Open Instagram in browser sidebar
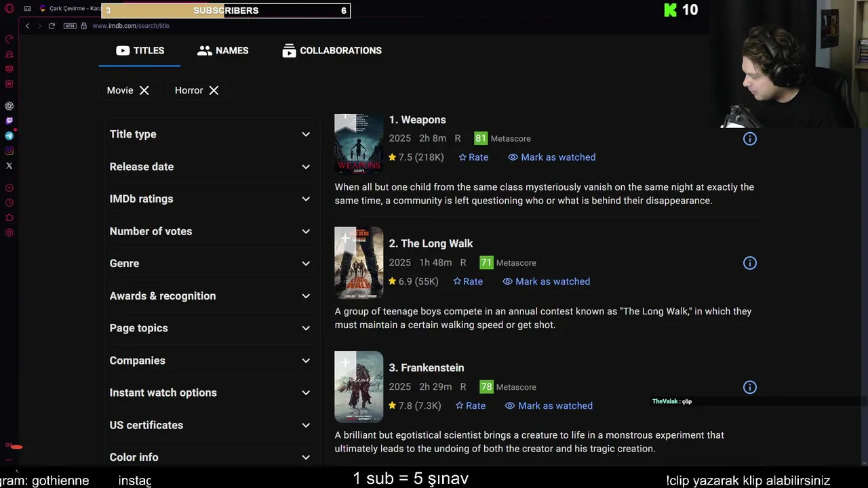Image resolution: width=868 pixels, height=488 pixels. [x=9, y=151]
